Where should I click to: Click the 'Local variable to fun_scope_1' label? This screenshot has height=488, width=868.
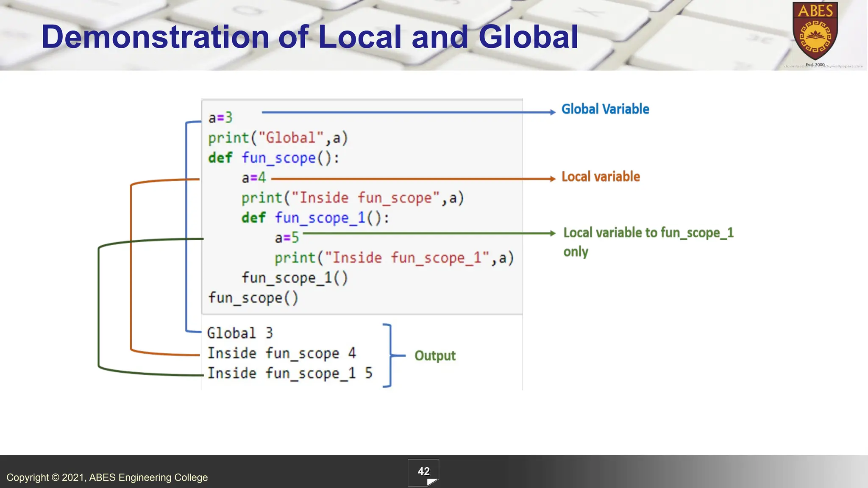(648, 233)
